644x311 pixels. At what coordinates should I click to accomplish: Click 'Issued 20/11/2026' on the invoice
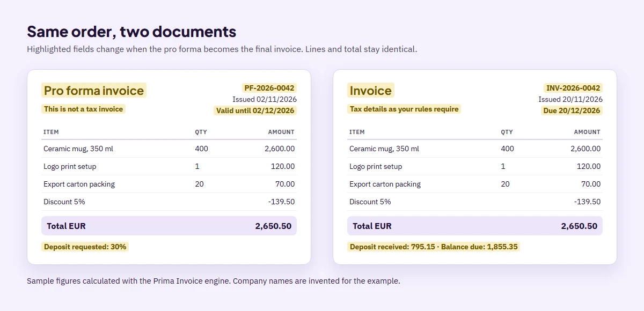pyautogui.click(x=570, y=99)
